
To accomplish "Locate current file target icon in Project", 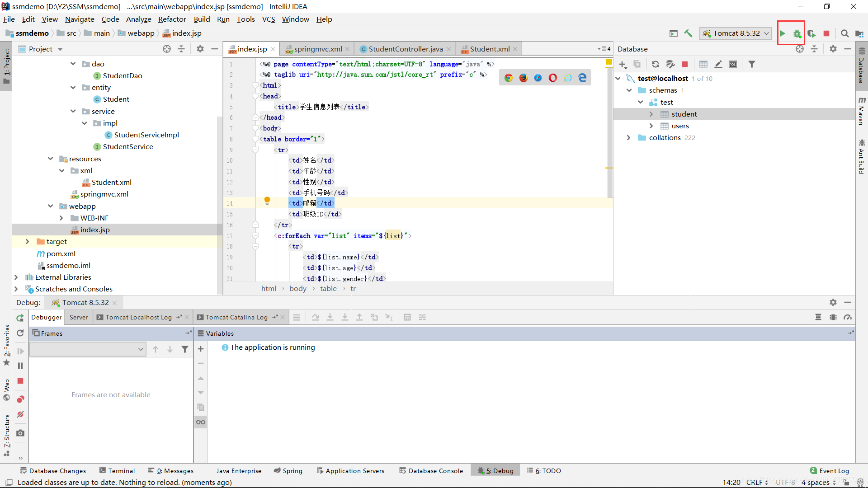I will (x=167, y=49).
